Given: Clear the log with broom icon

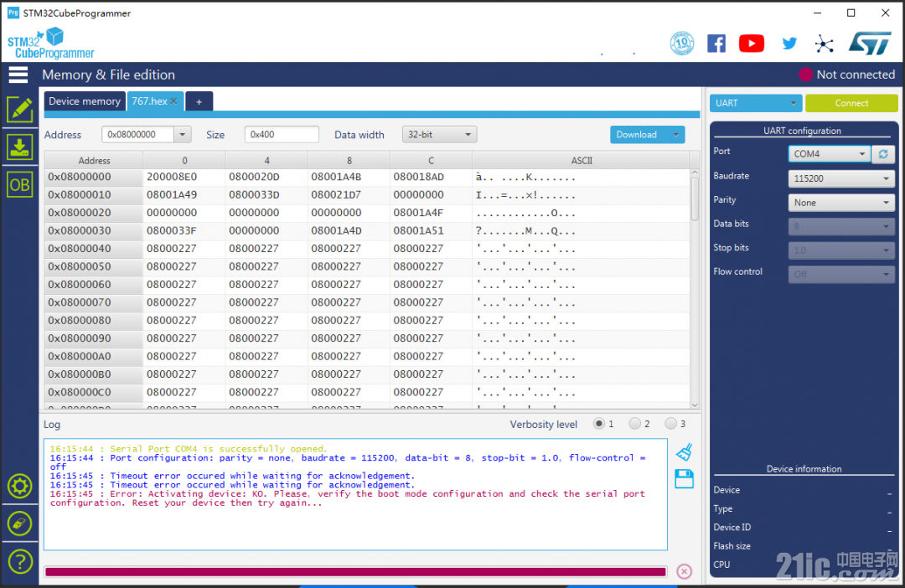Looking at the screenshot, I should 685,451.
